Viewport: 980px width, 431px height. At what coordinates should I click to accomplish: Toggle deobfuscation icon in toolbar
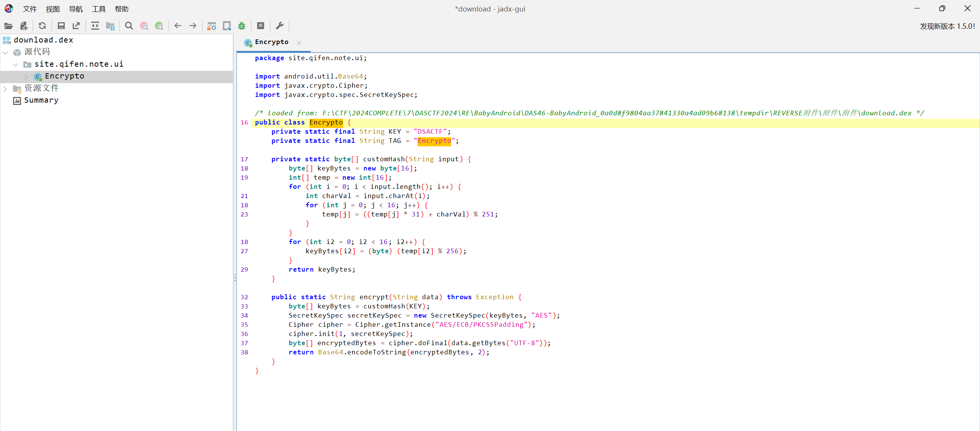[211, 26]
